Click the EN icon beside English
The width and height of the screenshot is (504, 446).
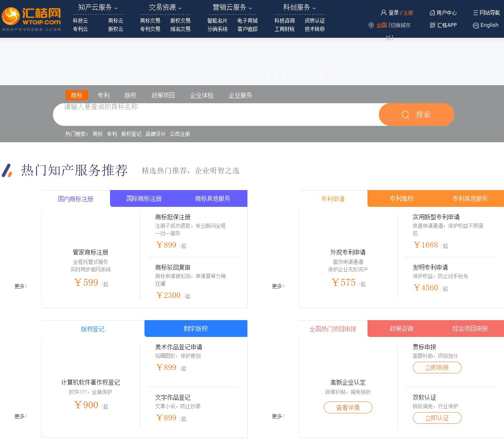point(475,26)
